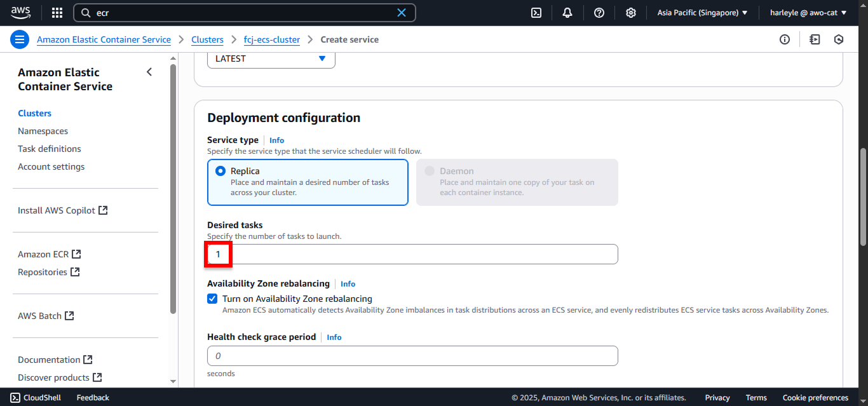Image resolution: width=868 pixels, height=406 pixels.
Task: Clear the ecr search text
Action: [402, 13]
